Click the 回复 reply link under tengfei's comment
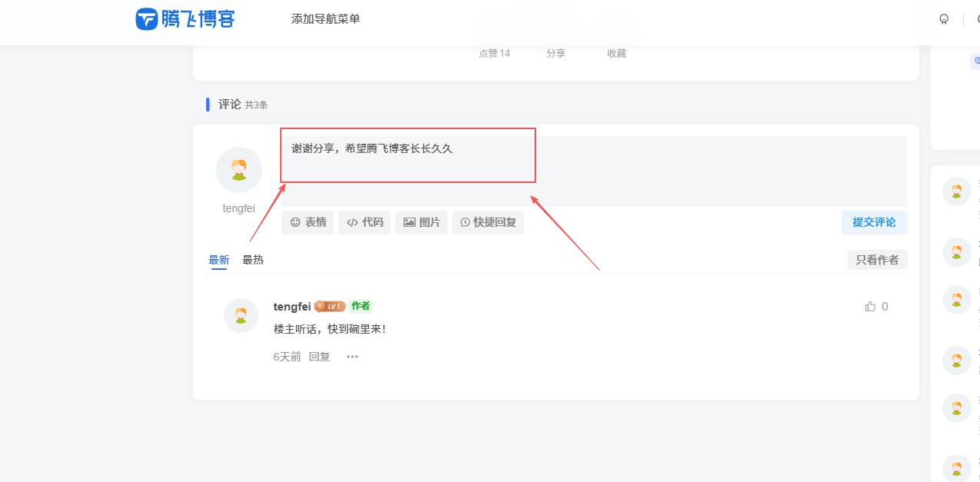980x482 pixels. pos(319,356)
